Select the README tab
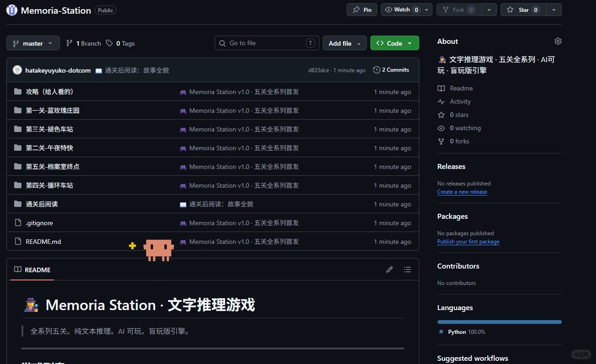 tap(32, 270)
